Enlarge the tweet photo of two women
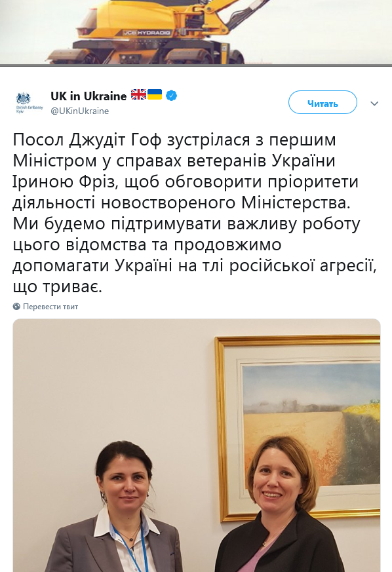 click(x=197, y=446)
